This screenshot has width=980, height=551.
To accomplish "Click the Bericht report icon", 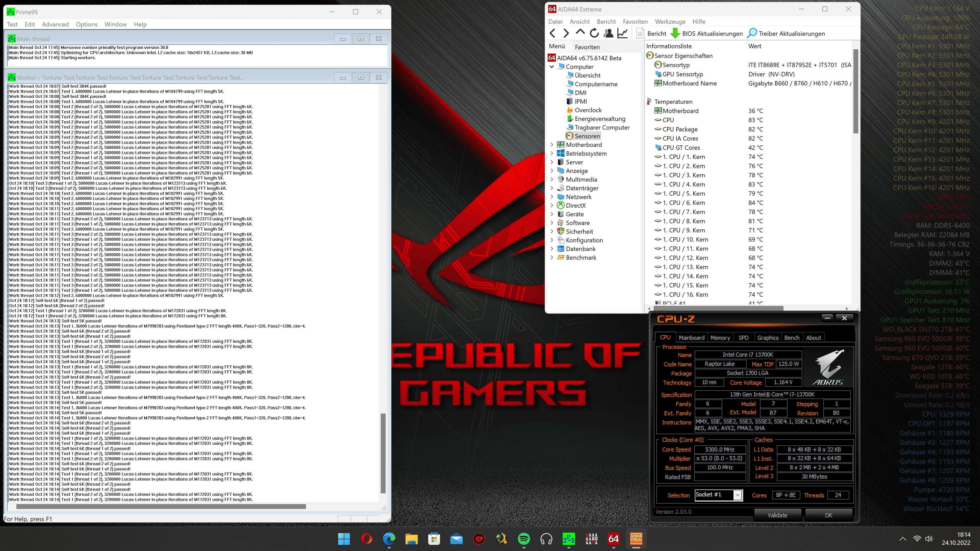I will point(640,33).
